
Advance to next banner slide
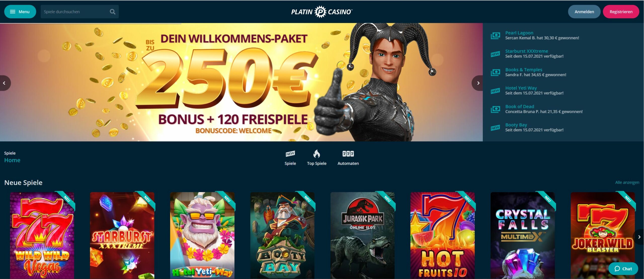[x=478, y=83]
